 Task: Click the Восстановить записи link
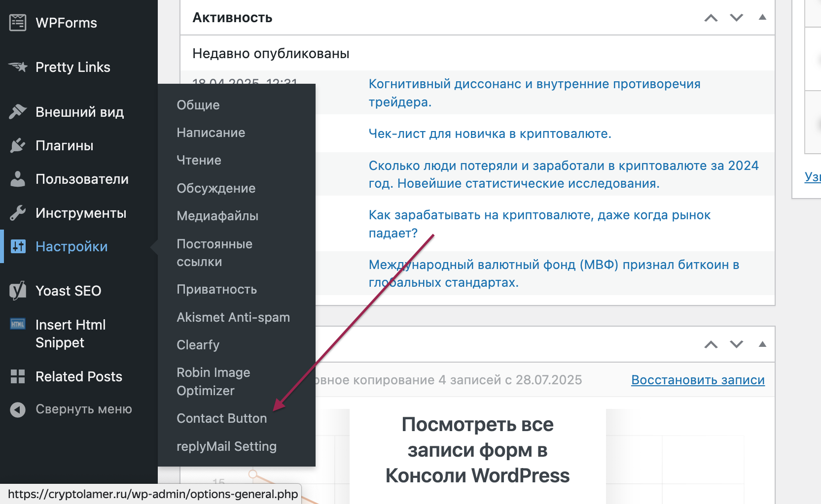(x=698, y=380)
